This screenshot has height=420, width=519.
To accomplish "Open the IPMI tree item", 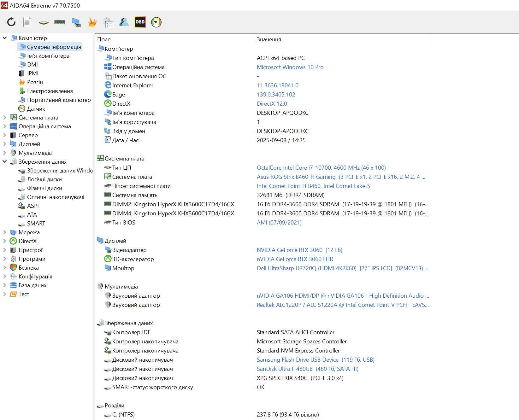I will 32,73.
